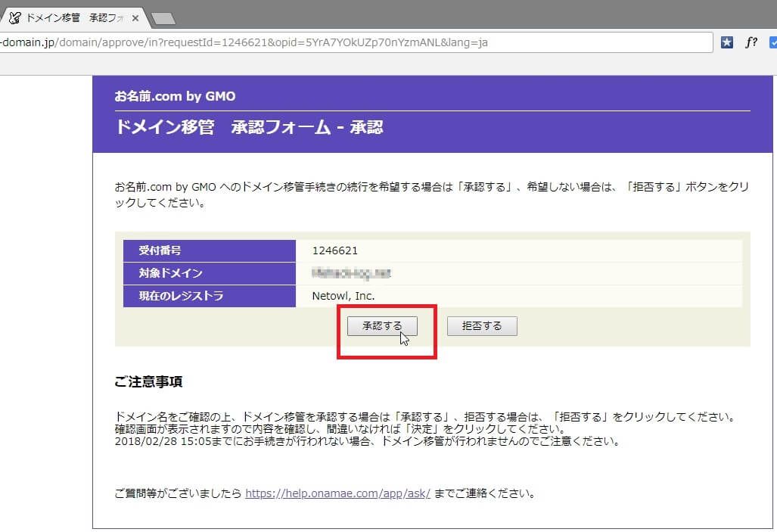Click the 承認する button
777x532 pixels.
click(382, 326)
